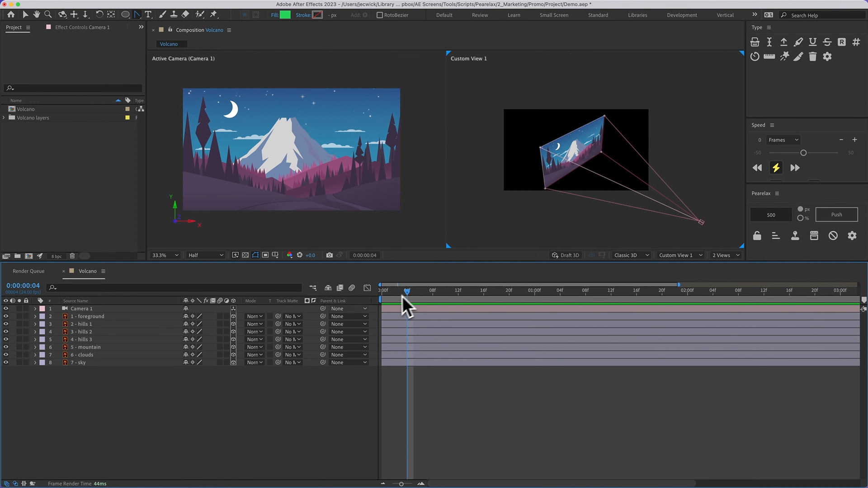Click the green Fill color swatch
The height and width of the screenshot is (488, 868).
285,15
